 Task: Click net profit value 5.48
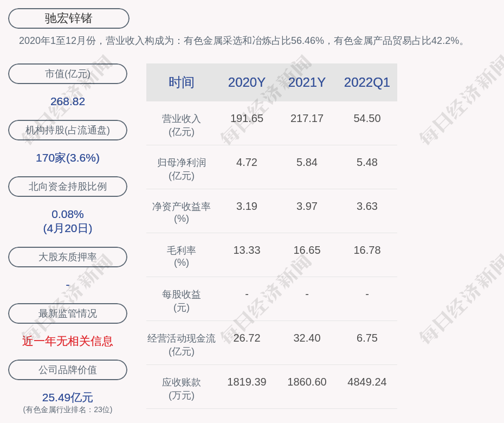(x=367, y=163)
